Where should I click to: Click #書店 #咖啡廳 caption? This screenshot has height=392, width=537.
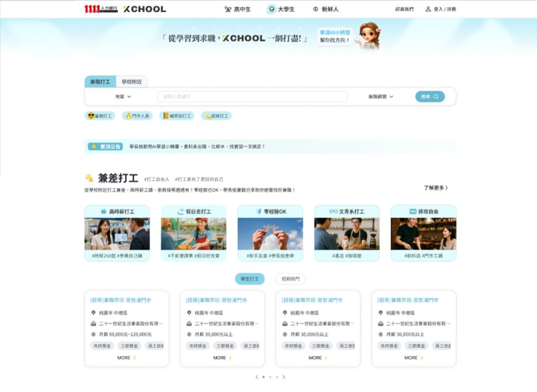tap(347, 256)
